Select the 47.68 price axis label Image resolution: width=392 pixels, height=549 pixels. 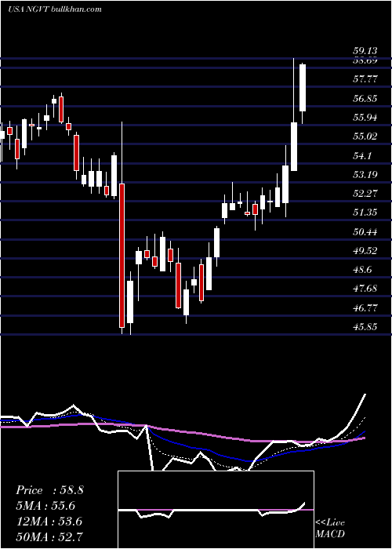click(365, 289)
